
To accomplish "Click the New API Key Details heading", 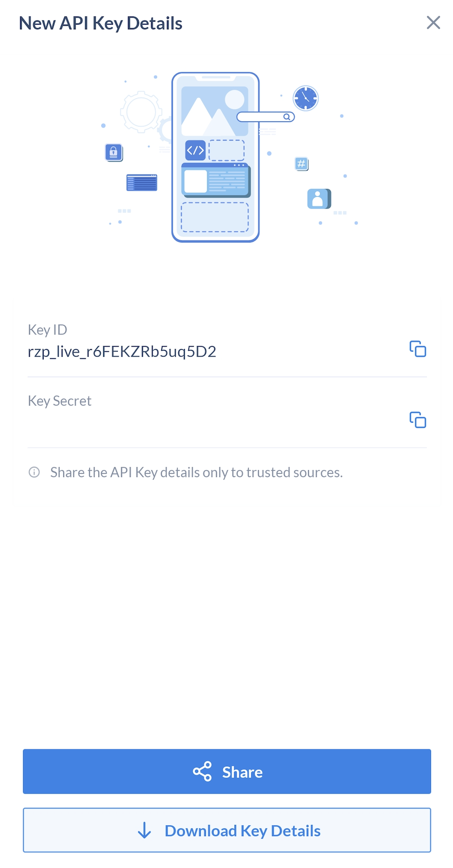I will (101, 23).
